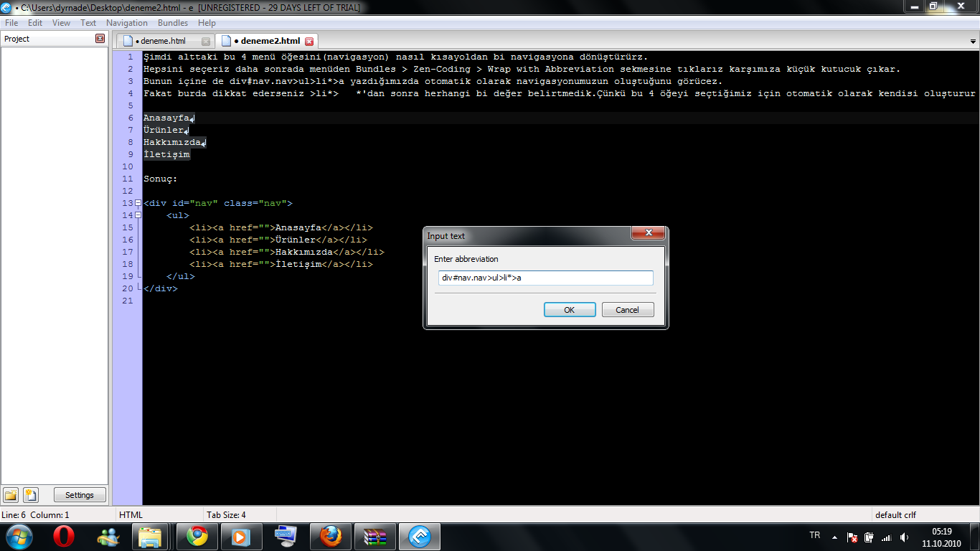Open Opera browser from the taskbar

[64, 537]
